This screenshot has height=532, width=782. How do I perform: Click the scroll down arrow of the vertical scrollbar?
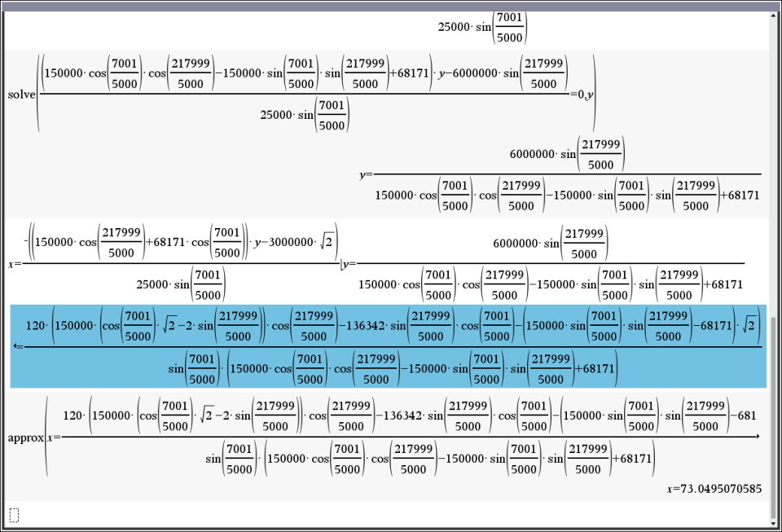pos(774,521)
